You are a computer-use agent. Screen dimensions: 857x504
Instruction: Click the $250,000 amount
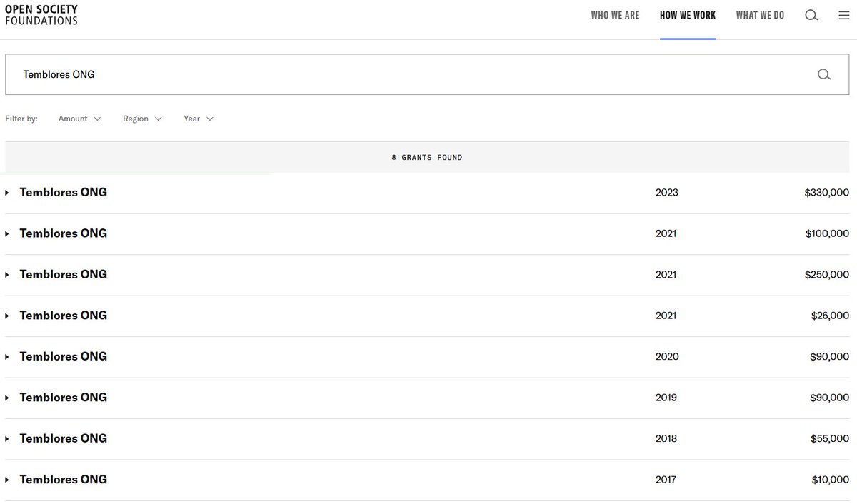point(827,274)
